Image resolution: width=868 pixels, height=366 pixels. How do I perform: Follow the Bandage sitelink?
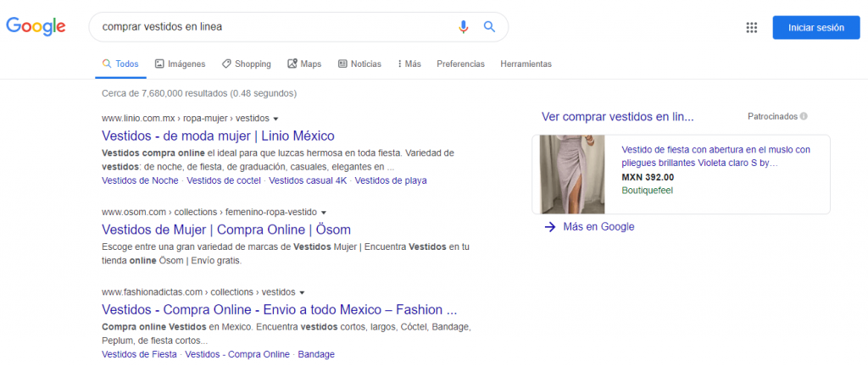click(316, 354)
